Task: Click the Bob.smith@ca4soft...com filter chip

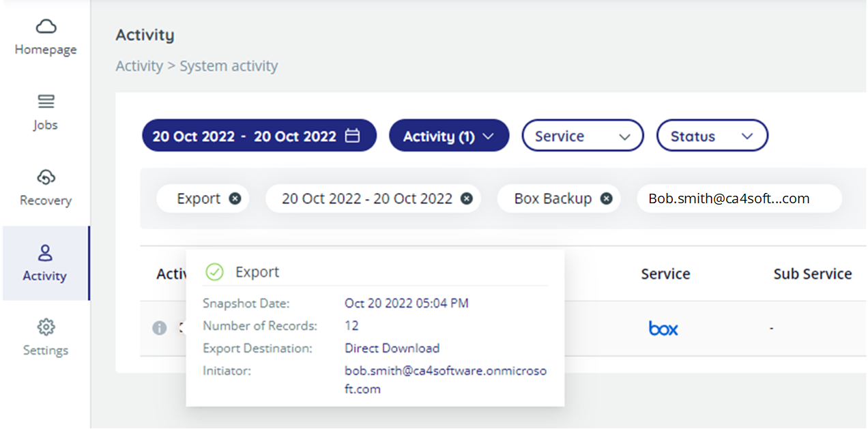Action: tap(739, 198)
